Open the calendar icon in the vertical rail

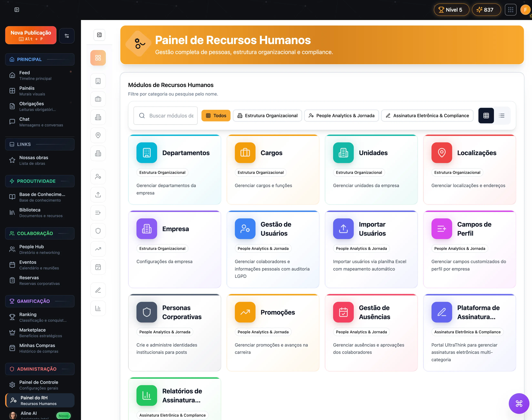[98, 267]
